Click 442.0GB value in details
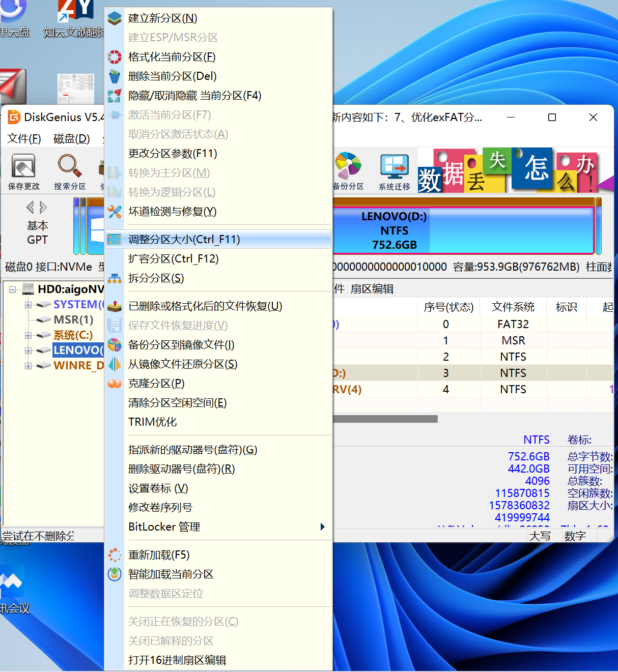 tap(528, 469)
